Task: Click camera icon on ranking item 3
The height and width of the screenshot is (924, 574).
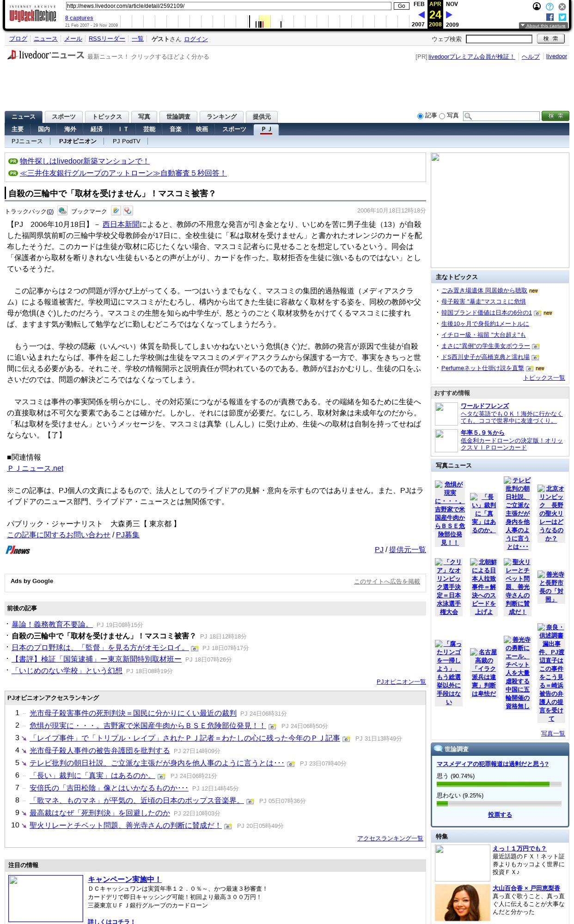Action: [x=346, y=739]
